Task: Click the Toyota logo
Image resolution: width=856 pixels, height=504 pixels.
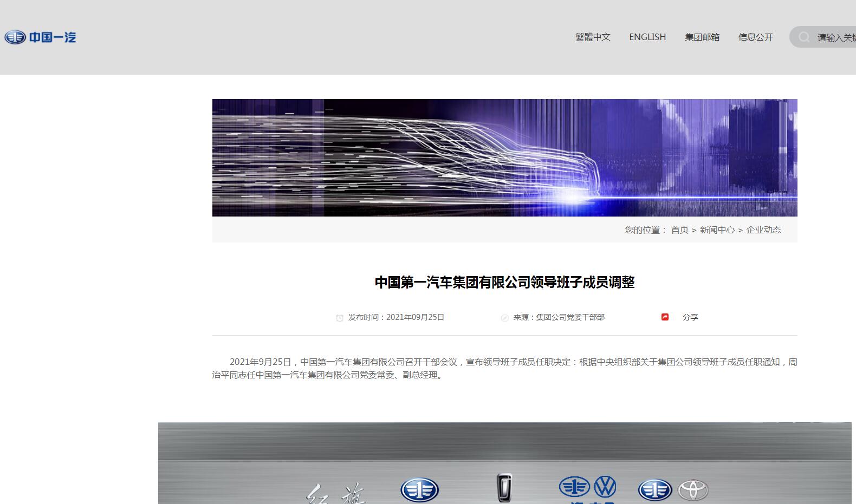Action: click(693, 490)
